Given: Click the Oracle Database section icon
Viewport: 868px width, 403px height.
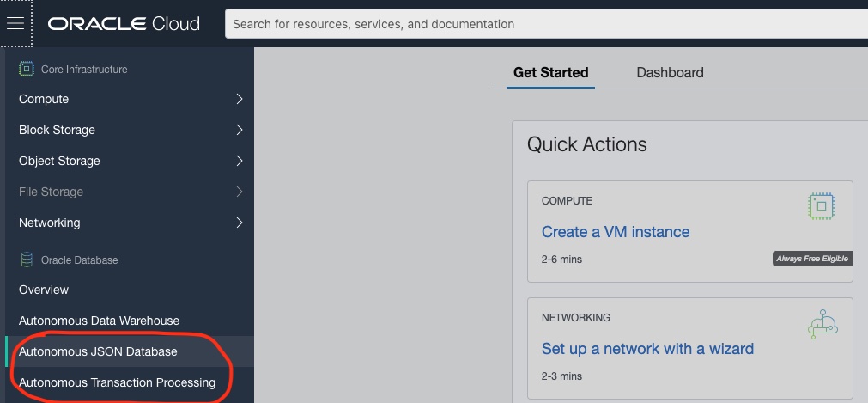Looking at the screenshot, I should [27, 260].
